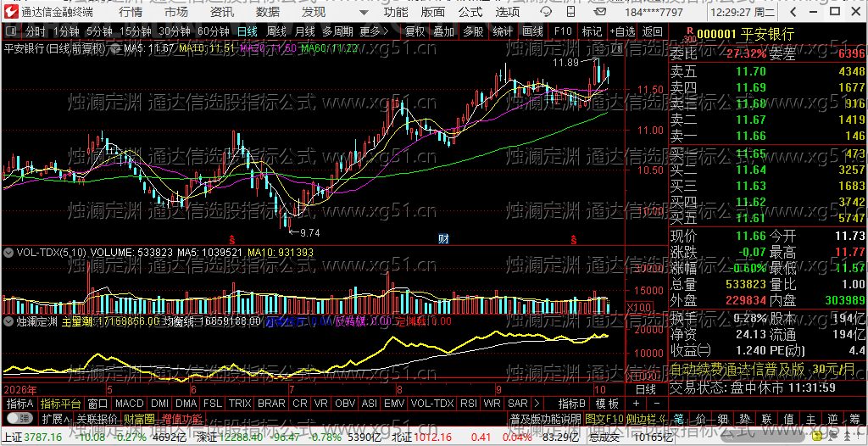Switch to 1分钟 period
The width and height of the screenshot is (868, 446).
click(x=66, y=31)
